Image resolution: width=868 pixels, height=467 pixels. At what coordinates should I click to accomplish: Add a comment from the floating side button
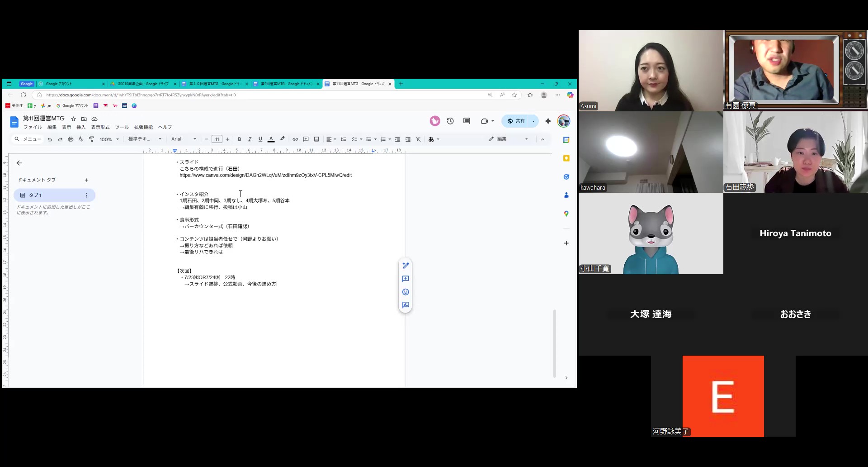[x=406, y=279]
